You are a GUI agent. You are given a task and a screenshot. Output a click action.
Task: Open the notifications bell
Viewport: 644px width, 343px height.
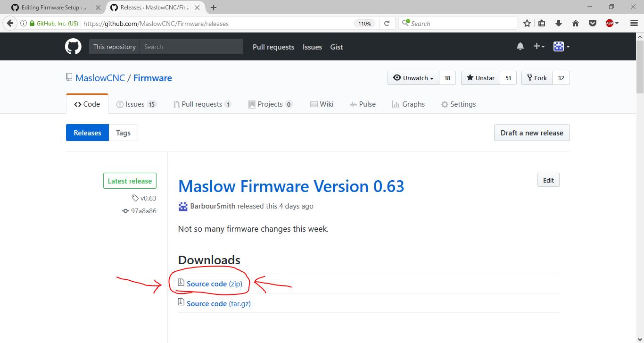tap(520, 46)
